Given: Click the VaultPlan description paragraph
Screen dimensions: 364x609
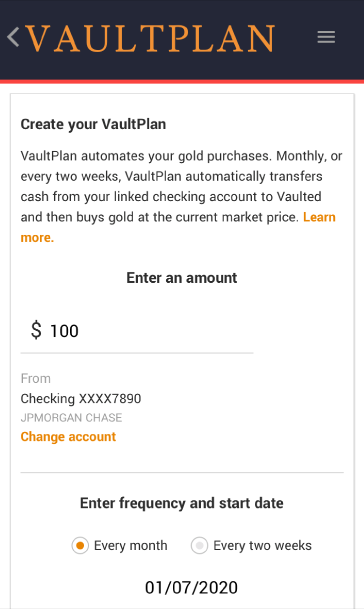Looking at the screenshot, I should 170,186.
